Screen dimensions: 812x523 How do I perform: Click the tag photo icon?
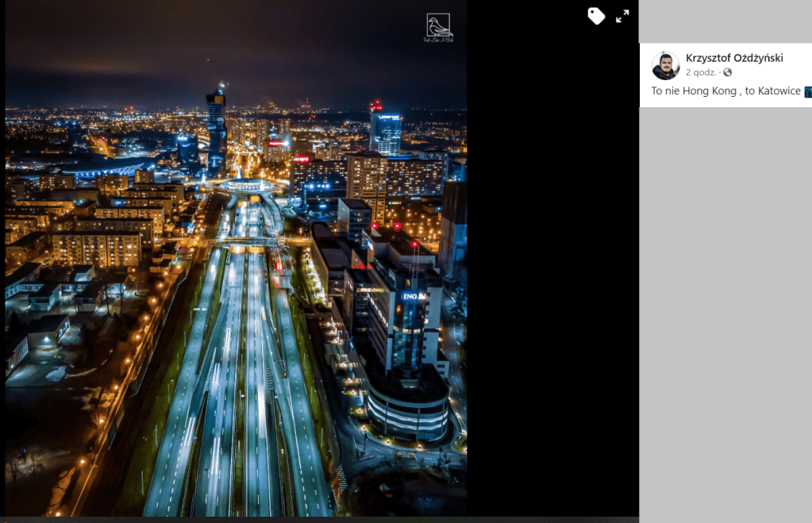[x=596, y=16]
